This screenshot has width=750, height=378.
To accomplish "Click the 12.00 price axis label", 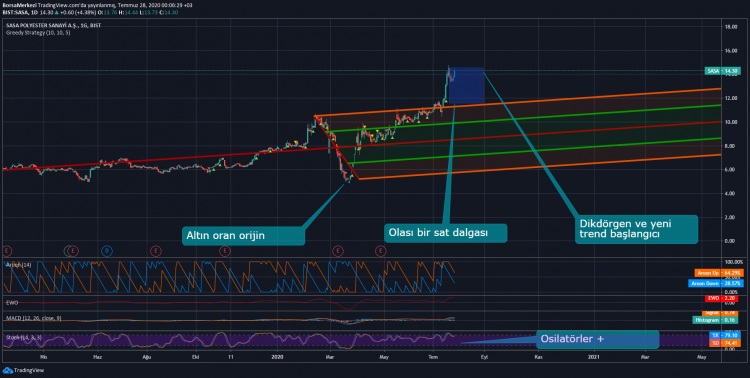I will click(730, 99).
